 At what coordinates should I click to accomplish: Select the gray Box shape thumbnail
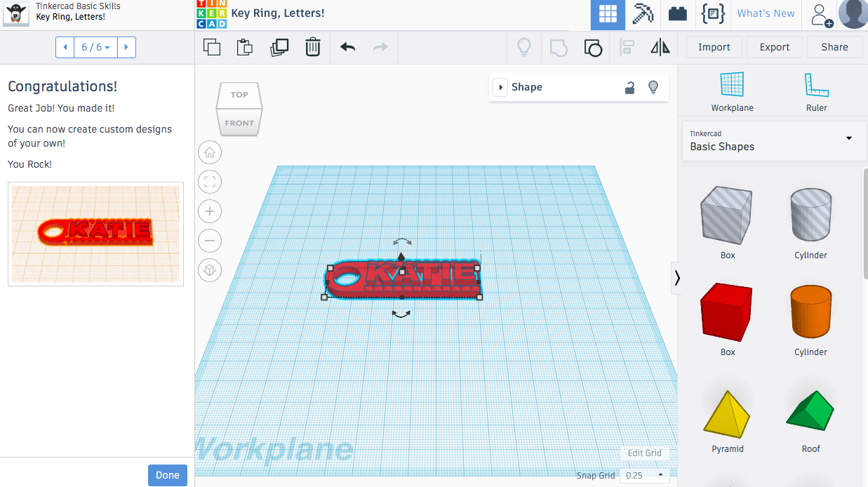(727, 215)
